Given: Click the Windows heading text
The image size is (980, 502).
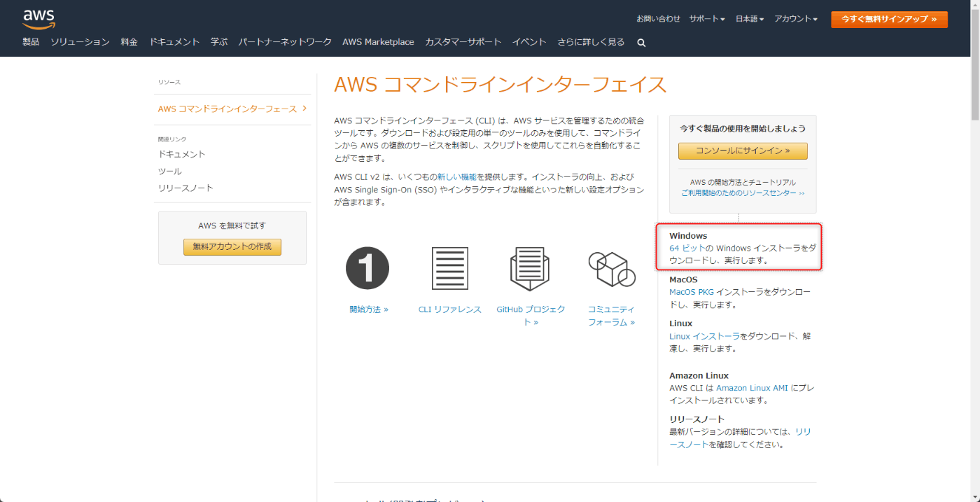Looking at the screenshot, I should coord(688,236).
